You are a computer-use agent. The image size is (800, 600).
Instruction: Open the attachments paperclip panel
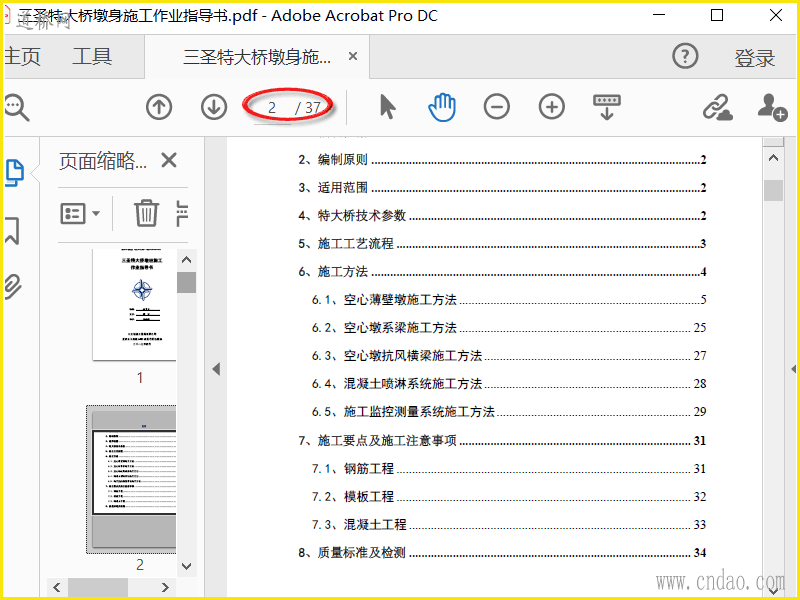13,286
